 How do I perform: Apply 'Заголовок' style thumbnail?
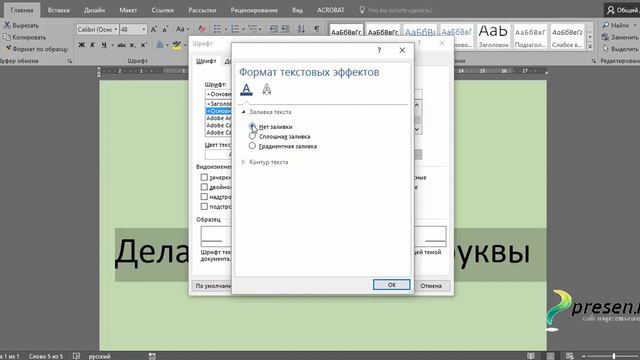pyautogui.click(x=493, y=36)
